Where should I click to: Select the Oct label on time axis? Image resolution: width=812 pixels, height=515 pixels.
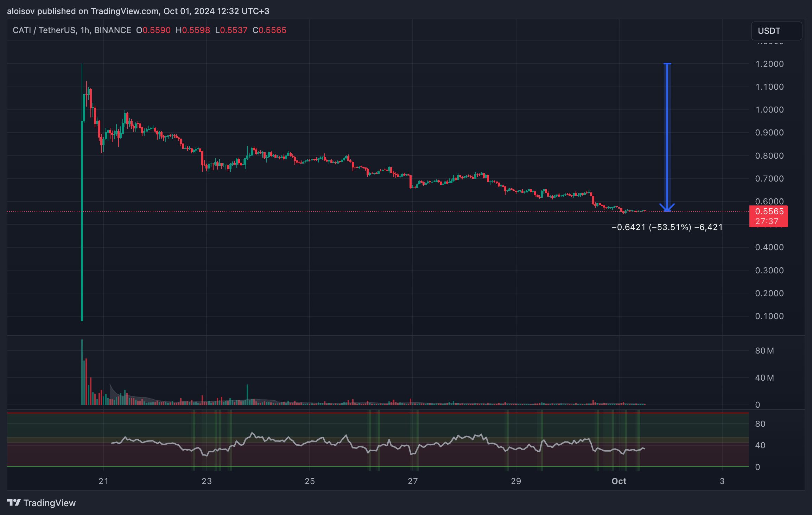[619, 481]
